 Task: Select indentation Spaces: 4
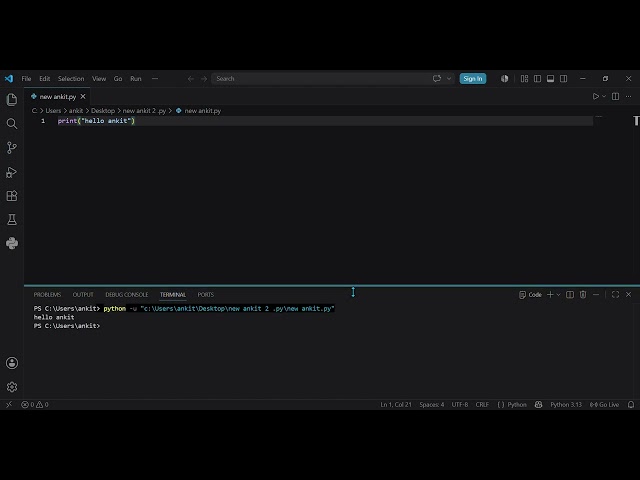pyautogui.click(x=431, y=404)
